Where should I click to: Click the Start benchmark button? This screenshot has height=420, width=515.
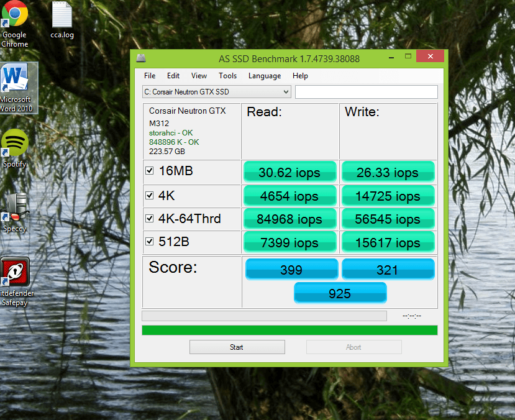click(237, 347)
